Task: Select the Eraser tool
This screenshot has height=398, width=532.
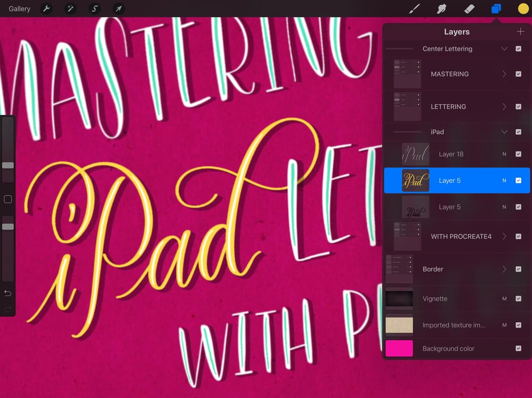Action: point(469,9)
